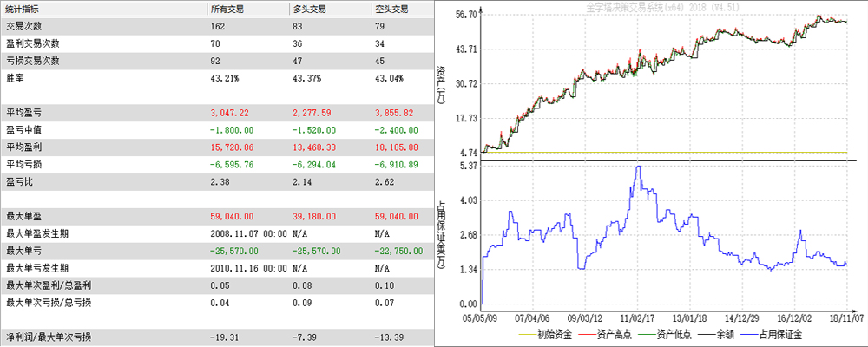Click the 胜率 row label
868x347 pixels.
point(15,78)
